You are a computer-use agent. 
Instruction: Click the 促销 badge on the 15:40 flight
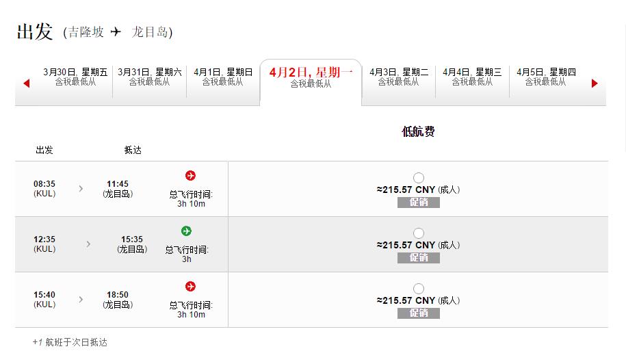419,313
